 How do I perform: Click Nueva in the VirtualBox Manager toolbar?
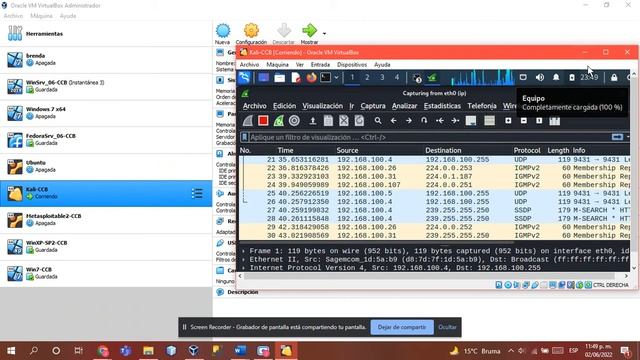223,34
